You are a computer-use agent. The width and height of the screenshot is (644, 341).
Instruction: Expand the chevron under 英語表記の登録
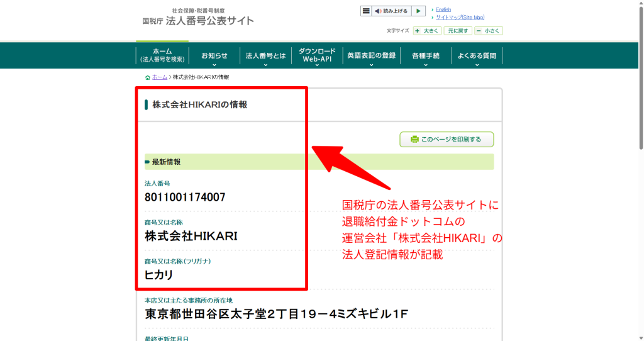(x=371, y=65)
